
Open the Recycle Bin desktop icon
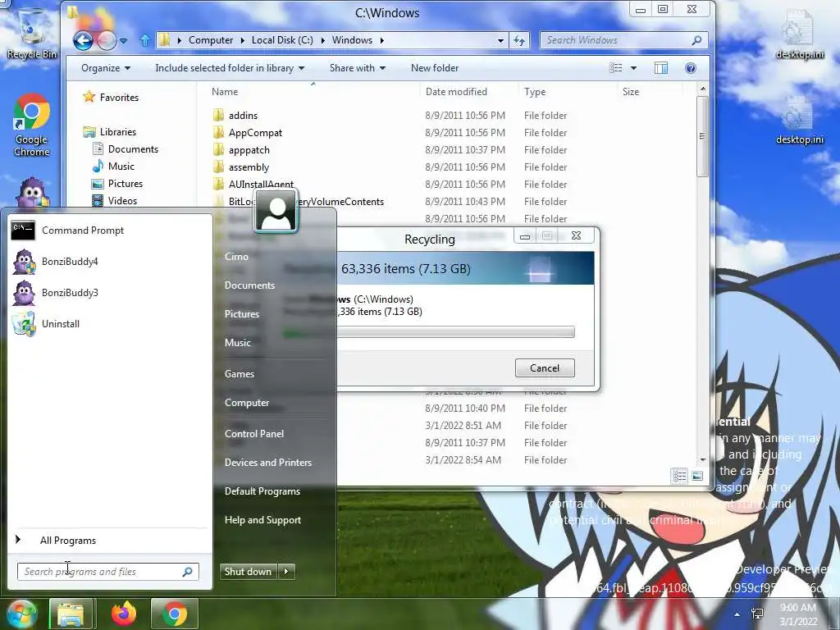[x=31, y=33]
